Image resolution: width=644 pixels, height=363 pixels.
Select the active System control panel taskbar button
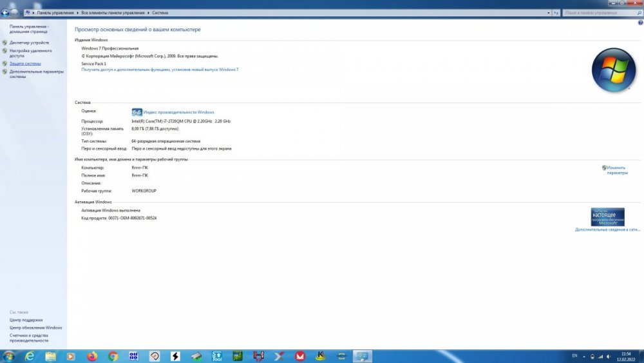coord(362,356)
